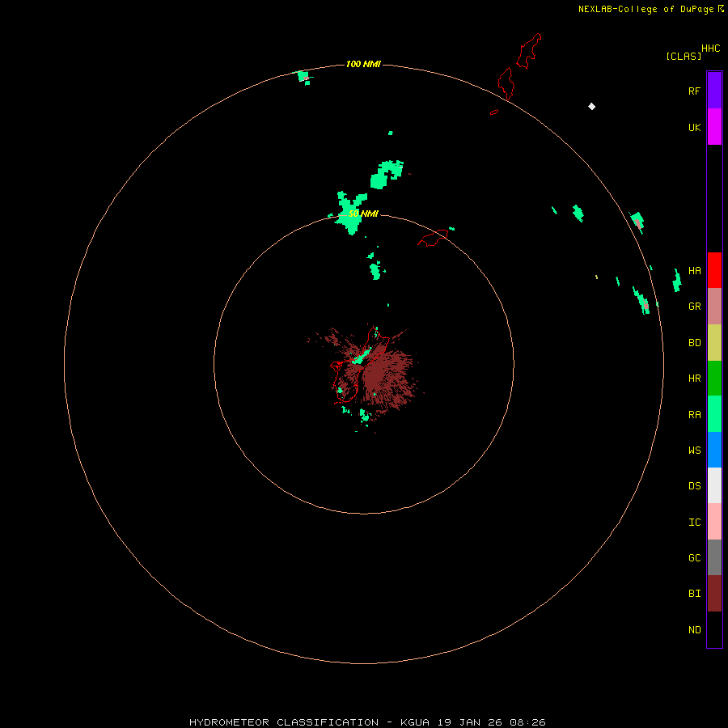Image resolution: width=728 pixels, height=728 pixels.
Task: Click the HA legend label
Action: 695,270
